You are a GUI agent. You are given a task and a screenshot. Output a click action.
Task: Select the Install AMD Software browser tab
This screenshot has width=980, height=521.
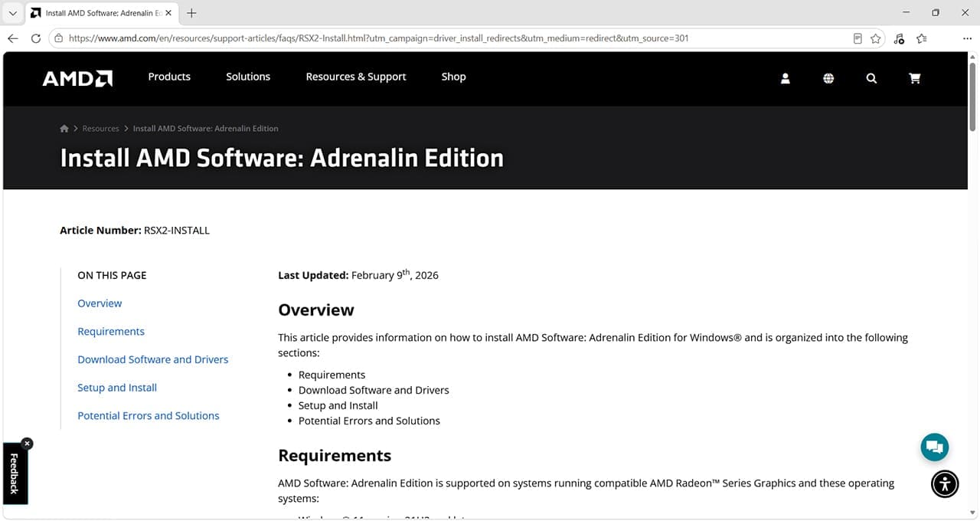pyautogui.click(x=101, y=13)
